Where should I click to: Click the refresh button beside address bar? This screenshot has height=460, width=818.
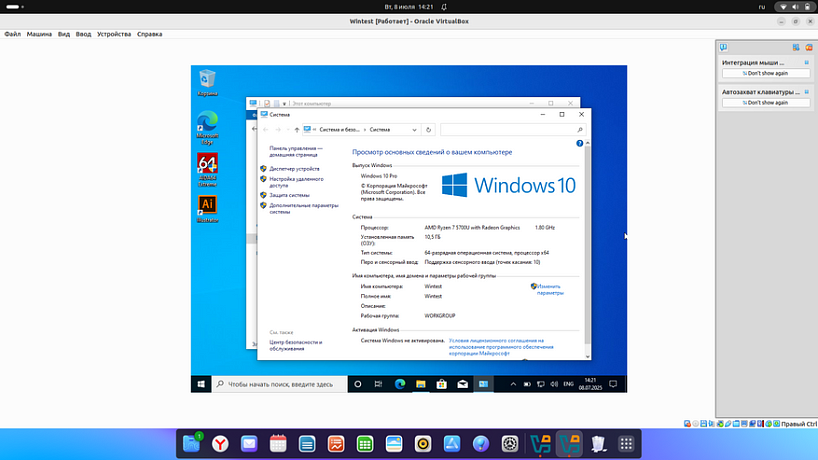[429, 130]
